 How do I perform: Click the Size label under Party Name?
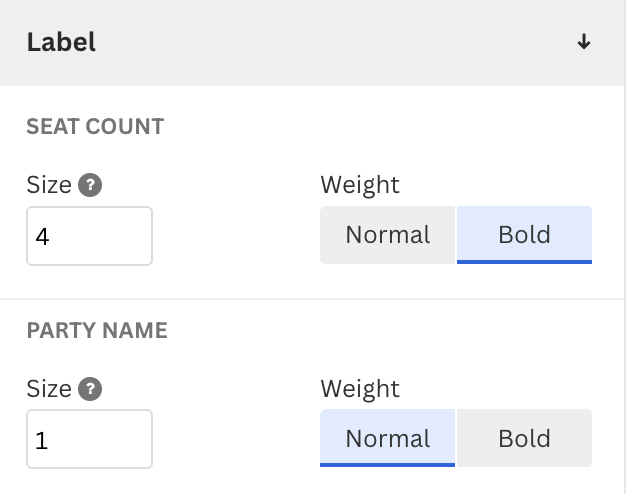tap(49, 389)
